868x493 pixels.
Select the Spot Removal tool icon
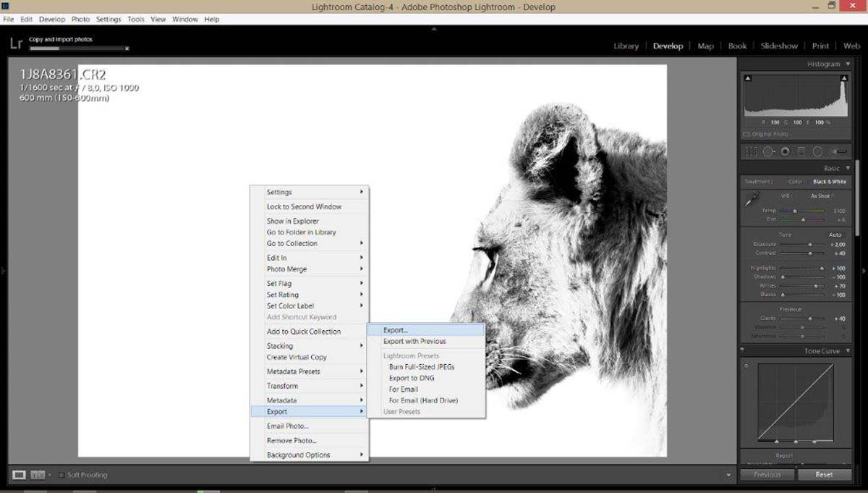pos(768,152)
